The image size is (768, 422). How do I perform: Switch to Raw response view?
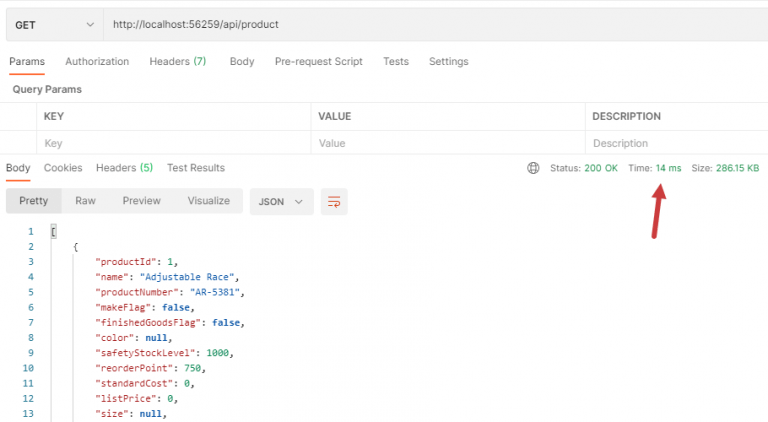85,201
